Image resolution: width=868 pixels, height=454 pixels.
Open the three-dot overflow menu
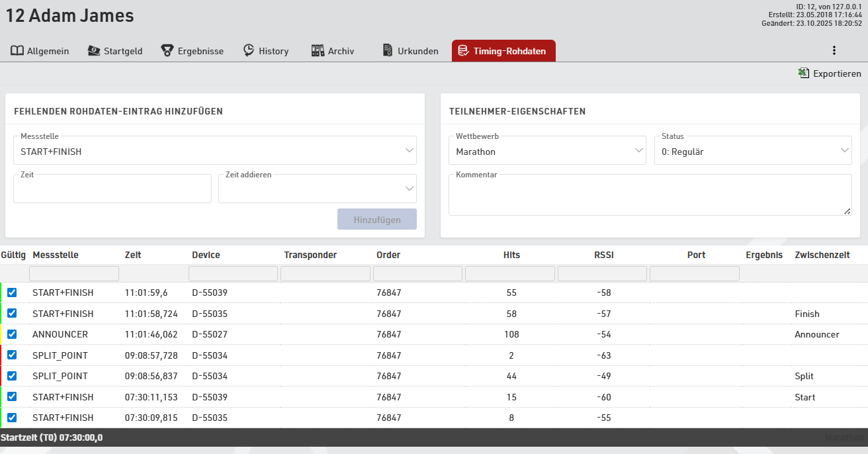(x=834, y=51)
